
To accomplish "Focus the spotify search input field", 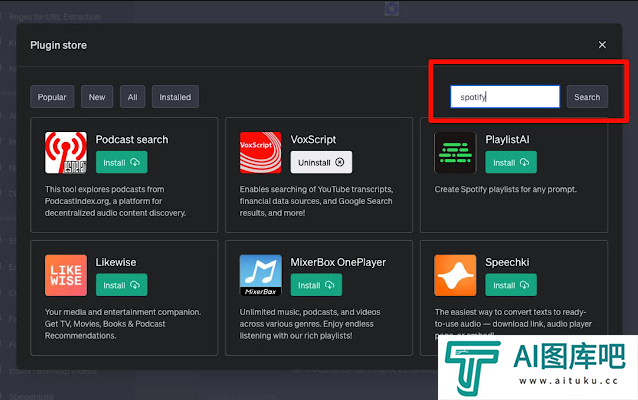I will pos(505,97).
